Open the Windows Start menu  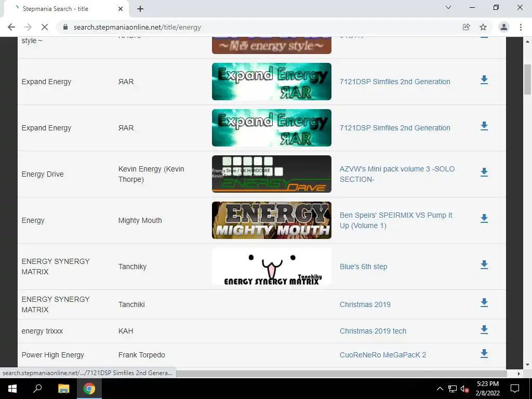(x=12, y=389)
